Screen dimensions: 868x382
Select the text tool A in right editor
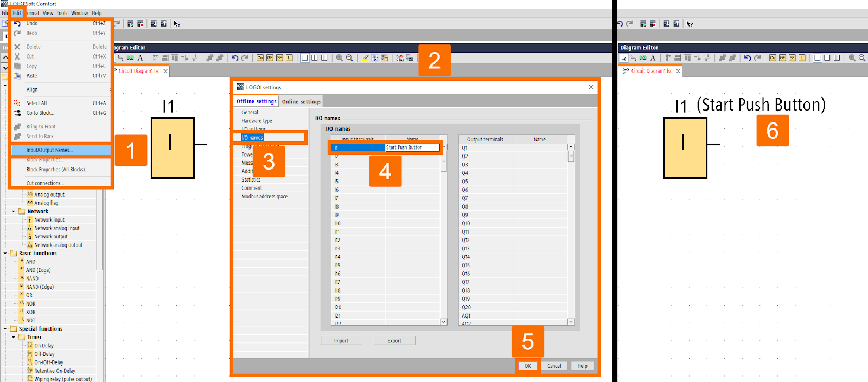pos(653,58)
